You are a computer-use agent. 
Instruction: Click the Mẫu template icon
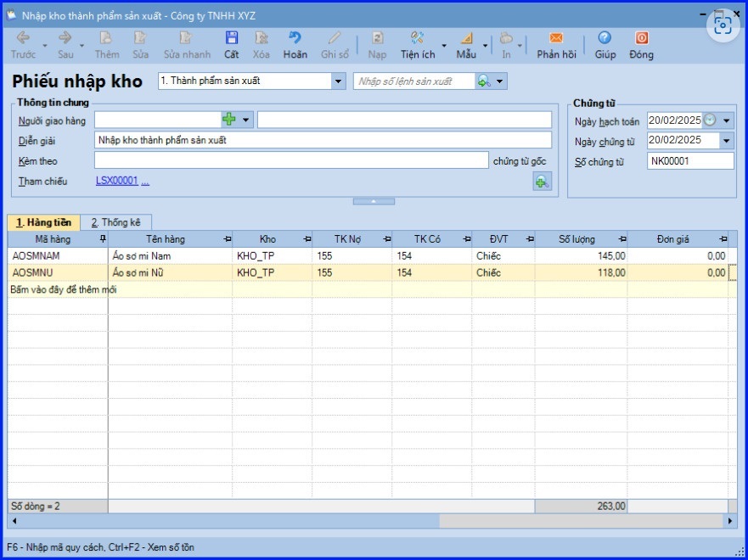click(x=466, y=39)
